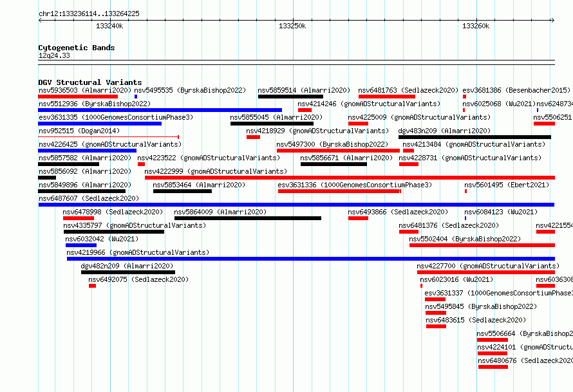This screenshot has height=392, width=573.
Task: Open nsv6478998 (Sedlazeck2020) variant
Action: click(113, 212)
